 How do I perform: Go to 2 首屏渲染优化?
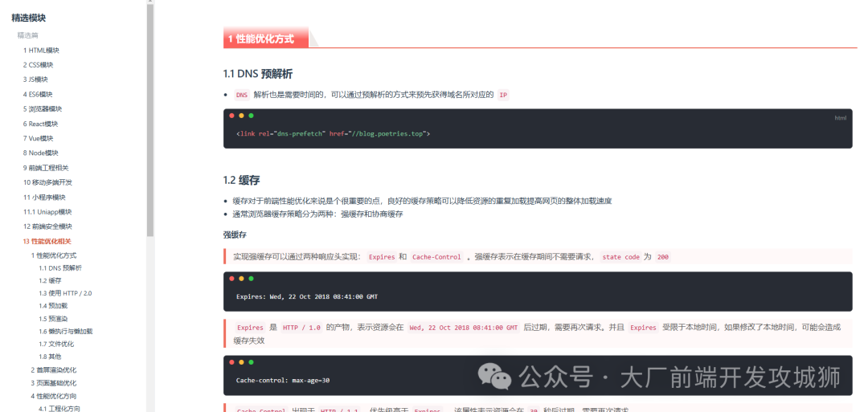pyautogui.click(x=54, y=370)
